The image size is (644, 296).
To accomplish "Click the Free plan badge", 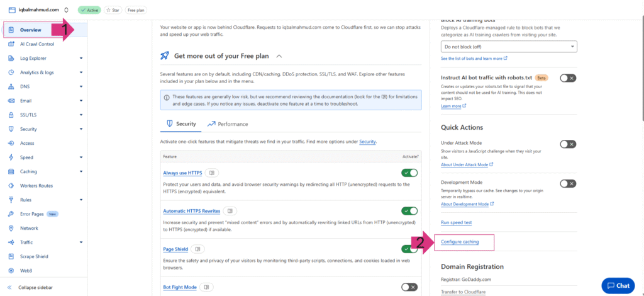I will click(x=136, y=10).
